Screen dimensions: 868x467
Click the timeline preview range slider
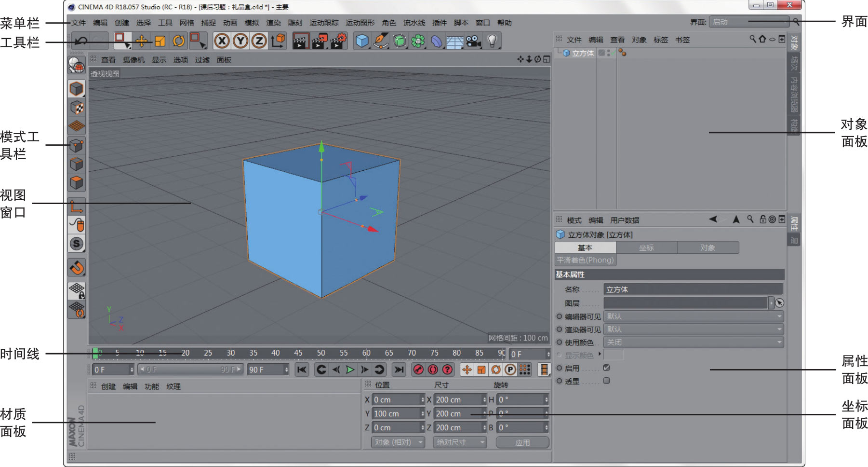(x=190, y=370)
